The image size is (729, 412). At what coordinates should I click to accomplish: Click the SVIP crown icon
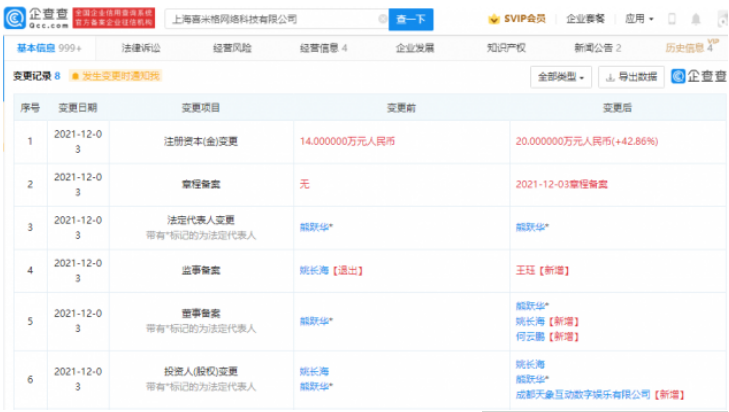[493, 19]
